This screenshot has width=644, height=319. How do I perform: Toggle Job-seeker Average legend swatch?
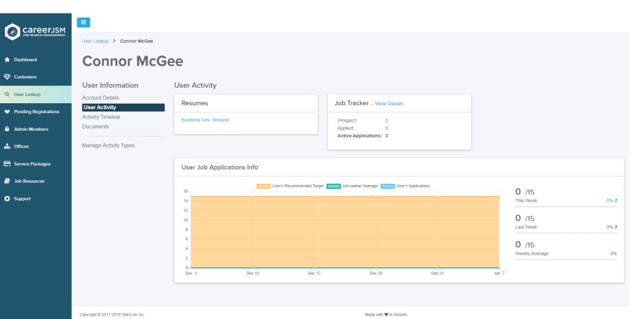[x=333, y=186]
